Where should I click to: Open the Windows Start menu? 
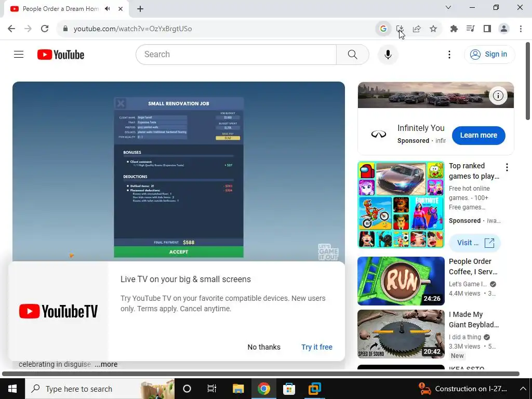(x=12, y=389)
